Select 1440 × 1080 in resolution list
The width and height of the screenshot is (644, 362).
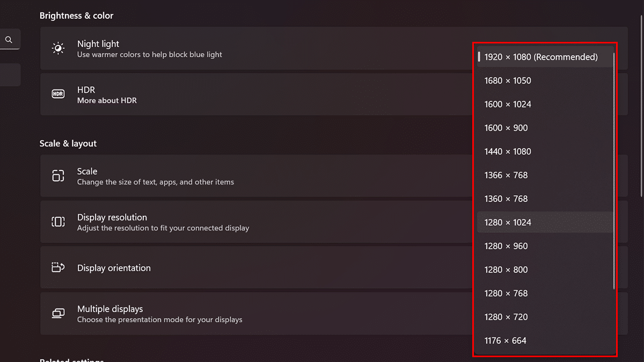tap(508, 151)
